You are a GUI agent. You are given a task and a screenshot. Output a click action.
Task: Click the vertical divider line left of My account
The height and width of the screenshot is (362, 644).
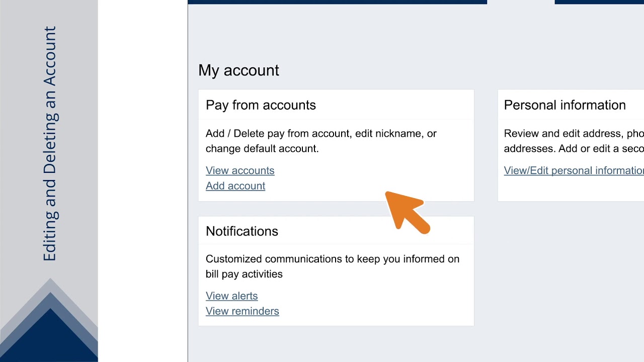tap(188, 181)
